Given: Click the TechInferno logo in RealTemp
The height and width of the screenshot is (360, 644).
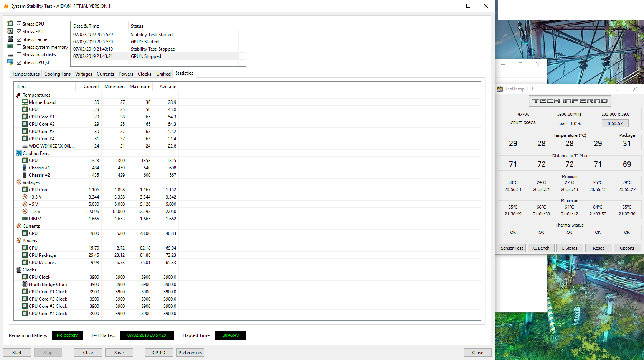Looking at the screenshot, I should click(x=570, y=101).
